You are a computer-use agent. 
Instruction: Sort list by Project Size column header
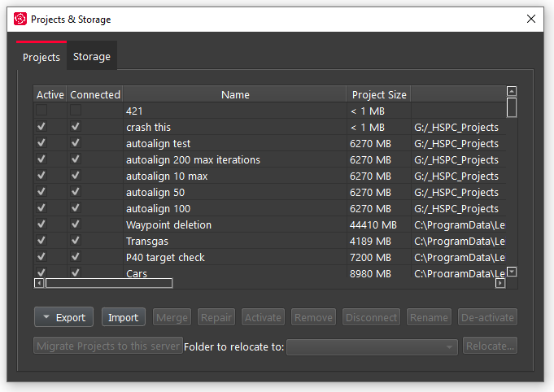[379, 95]
